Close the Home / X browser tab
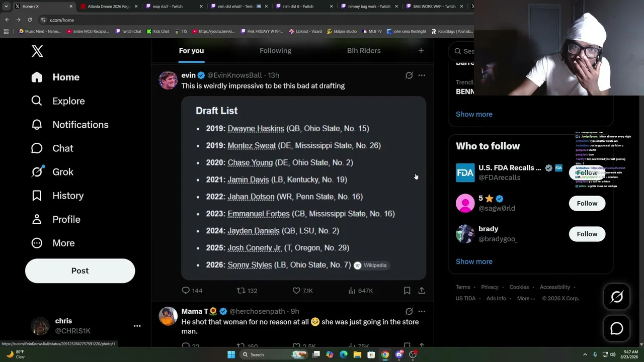Screen dimensions: 644x362 click(x=71, y=7)
